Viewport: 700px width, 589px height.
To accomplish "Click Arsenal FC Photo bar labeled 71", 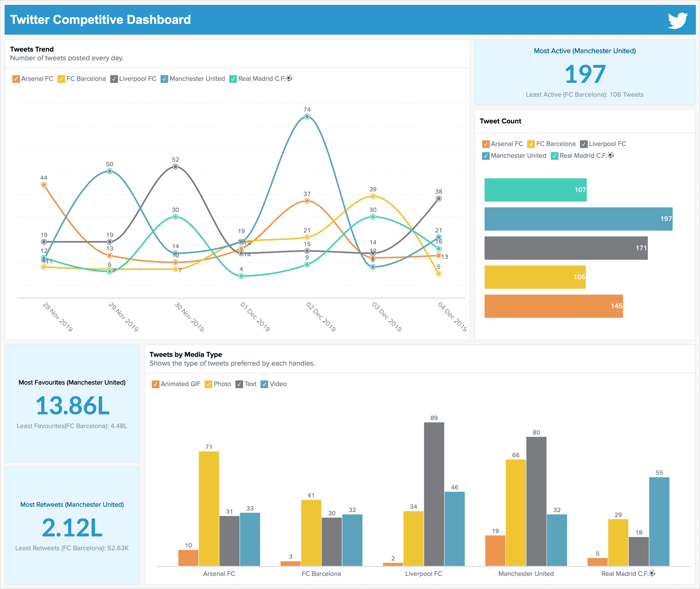I will (209, 508).
